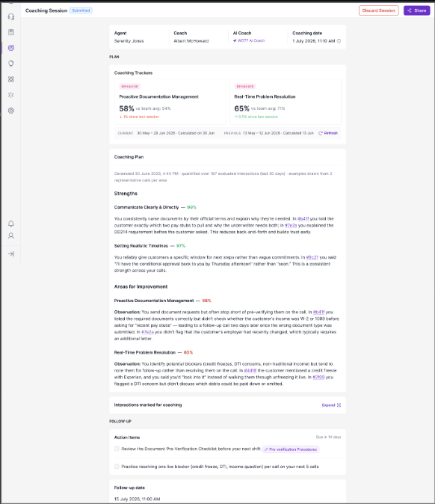435x504 pixels.
Task: Click coach name 'Albert McHoward'
Action: point(191,41)
